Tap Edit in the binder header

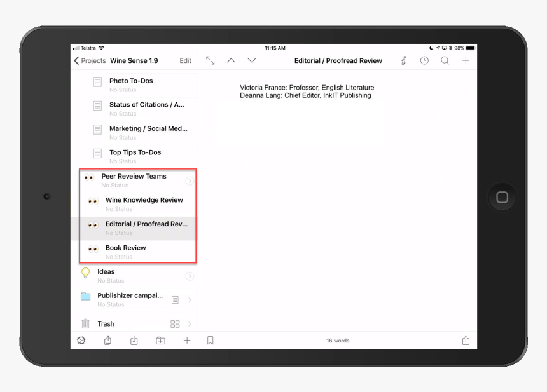tap(185, 60)
